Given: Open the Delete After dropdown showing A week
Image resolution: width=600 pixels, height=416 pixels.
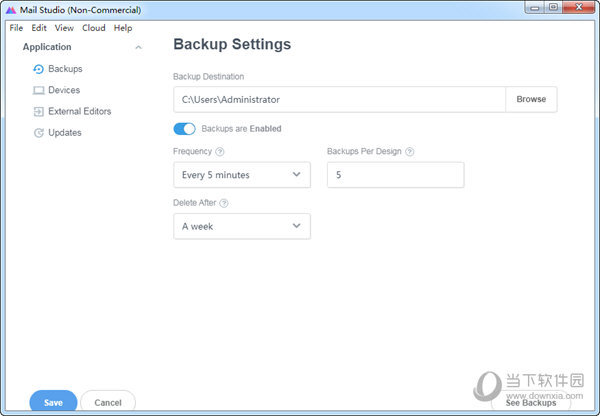Looking at the screenshot, I should click(x=242, y=227).
